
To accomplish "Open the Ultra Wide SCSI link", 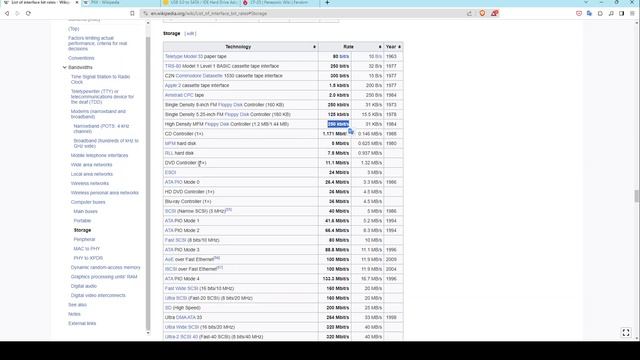I will [x=182, y=327].
